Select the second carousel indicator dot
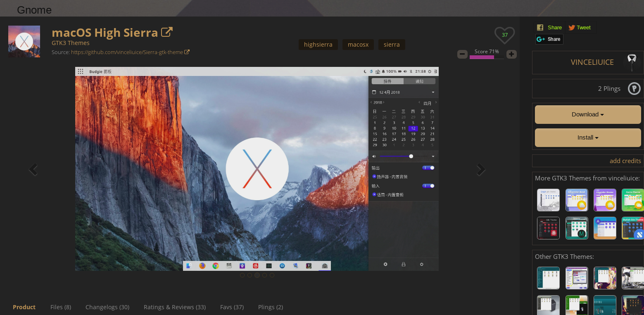The image size is (644, 315). [x=250, y=275]
